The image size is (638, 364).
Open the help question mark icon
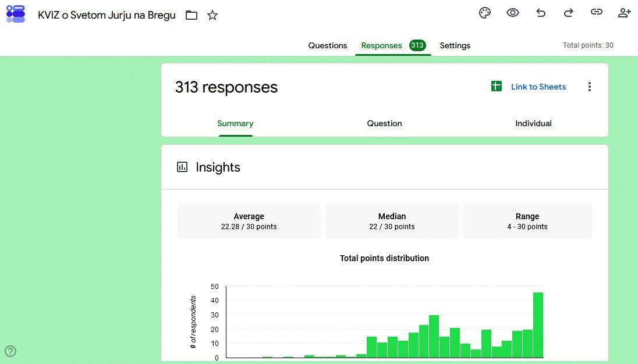[10, 351]
